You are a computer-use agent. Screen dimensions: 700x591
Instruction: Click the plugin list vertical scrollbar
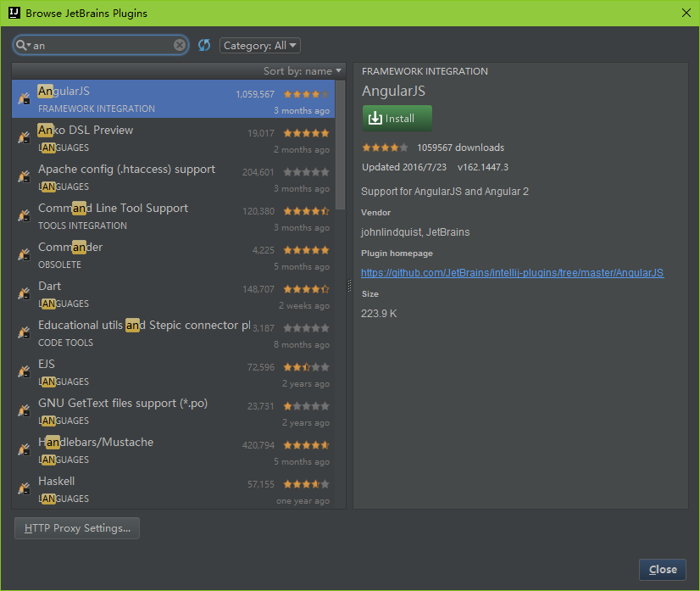tap(340, 145)
